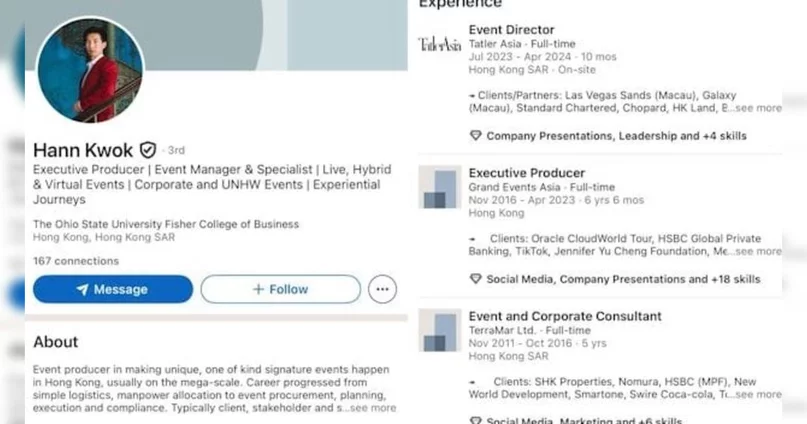The width and height of the screenshot is (807, 424).
Task: Expand TerraMar consultant description with see more
Action: click(758, 394)
